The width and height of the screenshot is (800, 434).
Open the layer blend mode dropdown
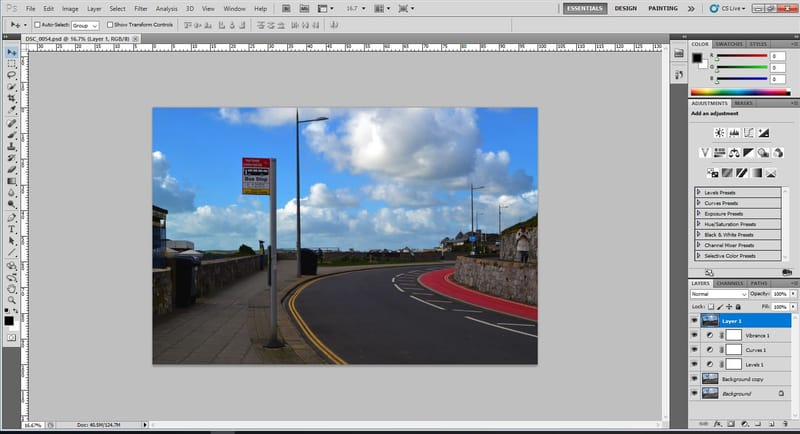coord(718,294)
